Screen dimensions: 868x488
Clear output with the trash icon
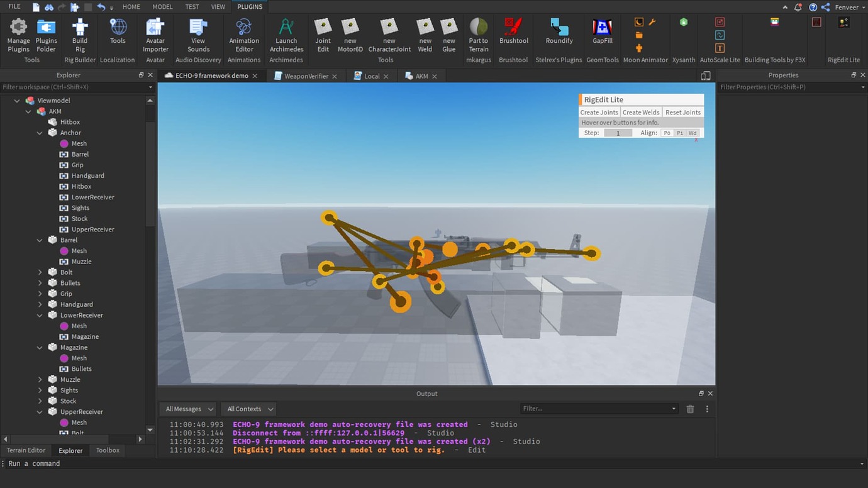click(x=690, y=409)
